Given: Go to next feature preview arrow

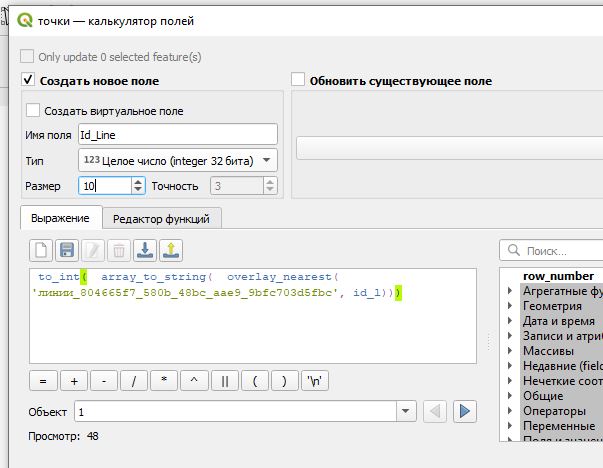Looking at the screenshot, I should [465, 411].
